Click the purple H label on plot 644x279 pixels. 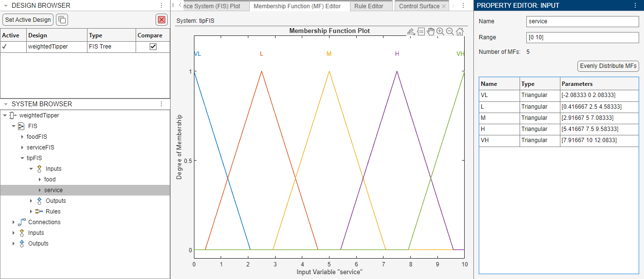click(x=397, y=54)
